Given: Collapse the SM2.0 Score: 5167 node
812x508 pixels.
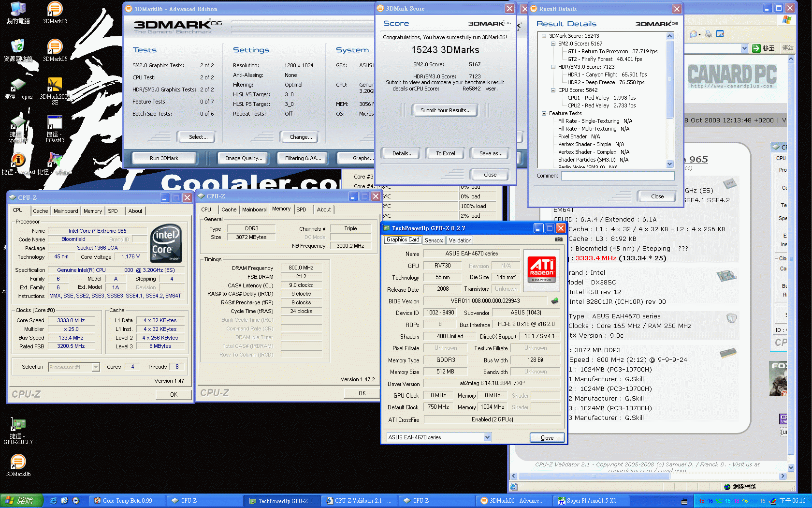Looking at the screenshot, I should click(x=553, y=44).
